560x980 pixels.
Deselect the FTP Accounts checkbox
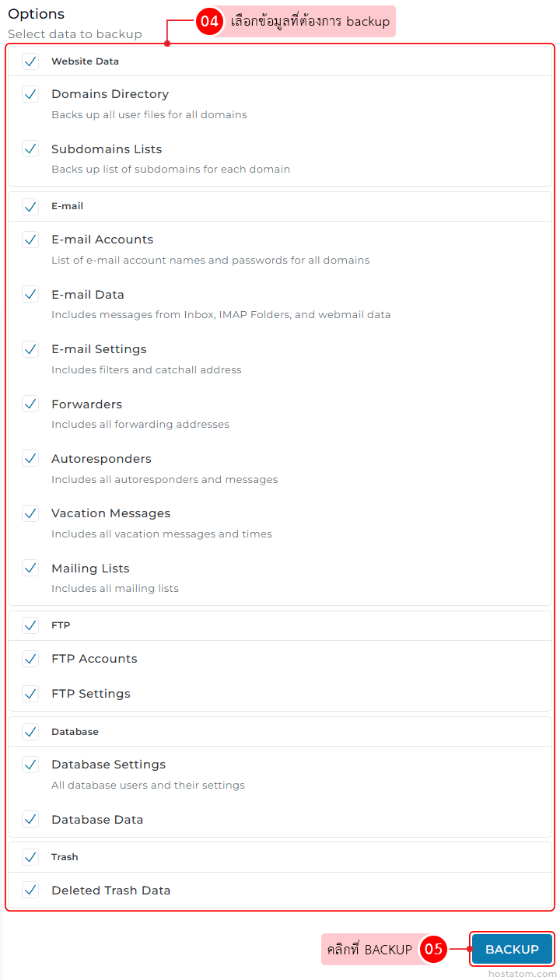pos(30,659)
